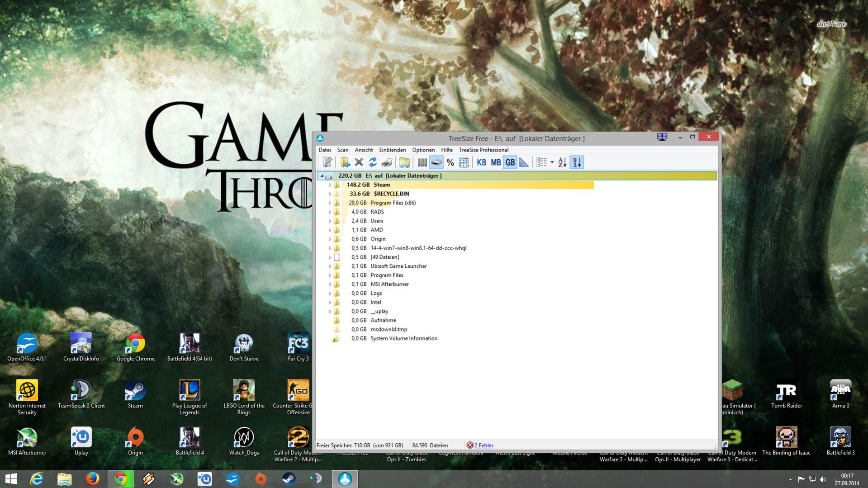Open the Uplay desktop shortcut
Viewport: 868px width, 488px height.
(81, 442)
